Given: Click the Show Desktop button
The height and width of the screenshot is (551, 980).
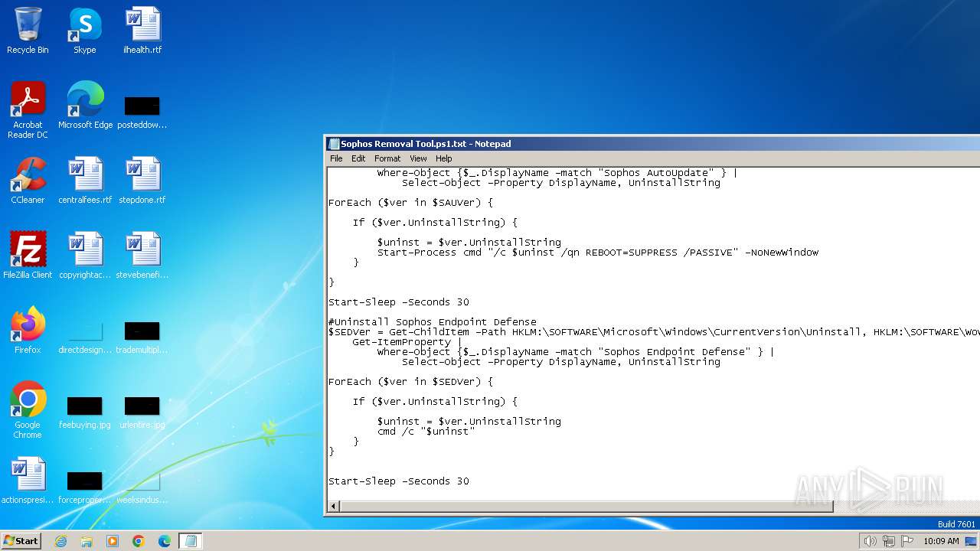Looking at the screenshot, I should coord(972,541).
